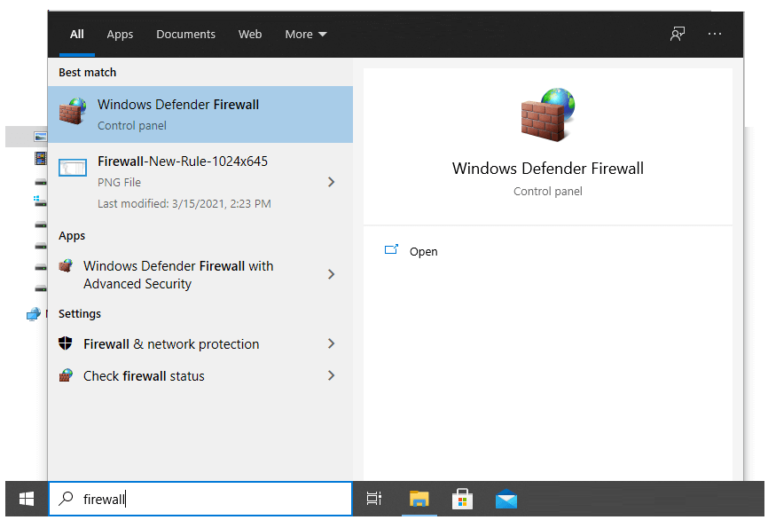Click into the firewall search box
768x520 pixels.
pyautogui.click(x=200, y=499)
